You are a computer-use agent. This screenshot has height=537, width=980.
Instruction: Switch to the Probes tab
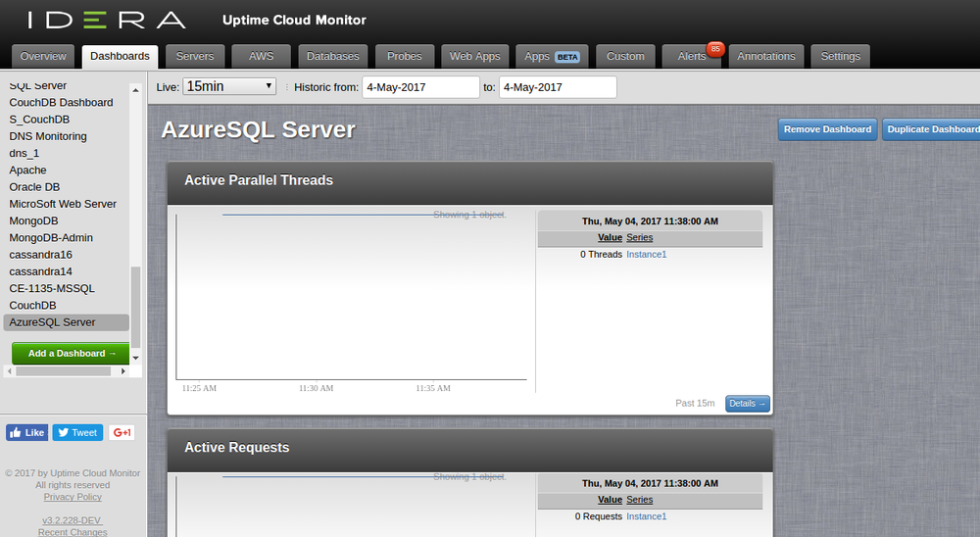pyautogui.click(x=405, y=56)
